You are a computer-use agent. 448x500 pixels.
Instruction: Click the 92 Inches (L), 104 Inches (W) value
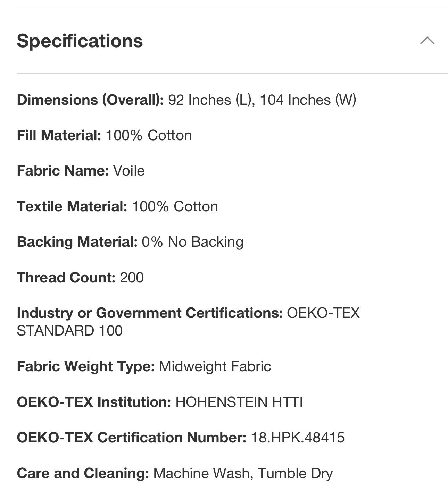(262, 100)
